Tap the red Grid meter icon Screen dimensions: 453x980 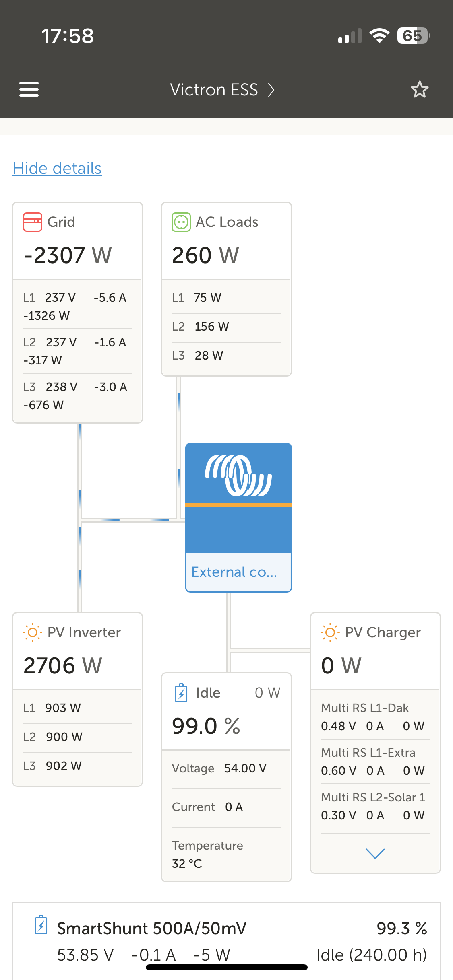pos(33,222)
